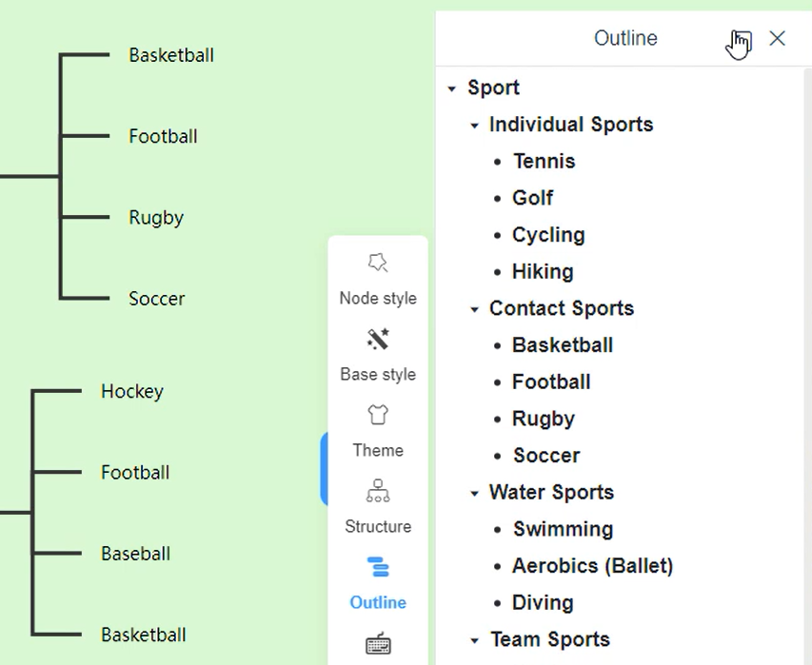Select Tennis in the outline
Screen dimensions: 812x665
coord(544,162)
